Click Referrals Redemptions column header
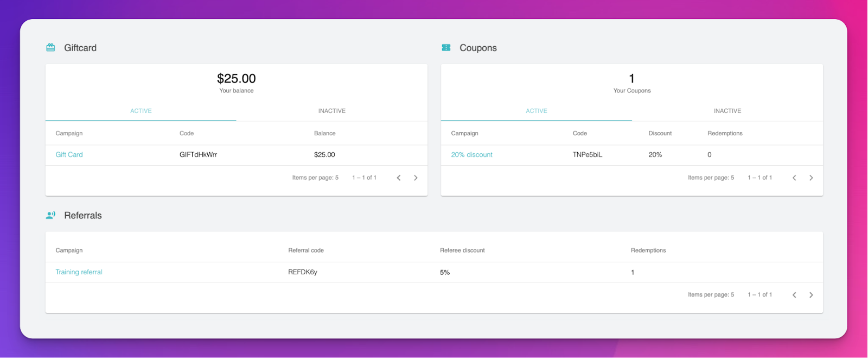The image size is (868, 358). 648,250
